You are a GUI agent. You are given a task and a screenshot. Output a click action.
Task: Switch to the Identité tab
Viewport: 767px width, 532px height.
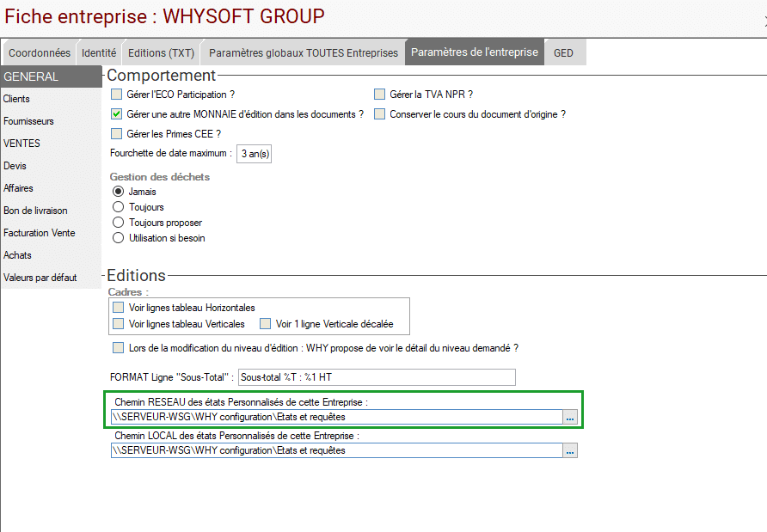pyautogui.click(x=99, y=52)
